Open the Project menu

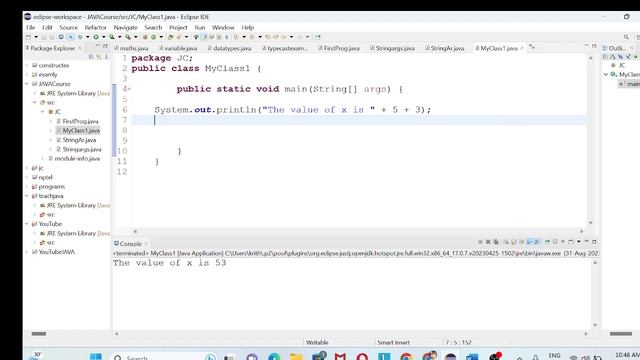click(x=178, y=27)
